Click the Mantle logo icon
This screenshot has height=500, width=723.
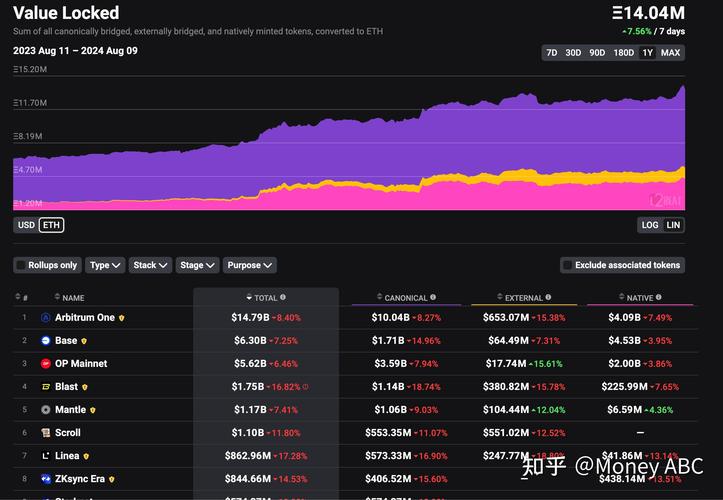tap(46, 410)
